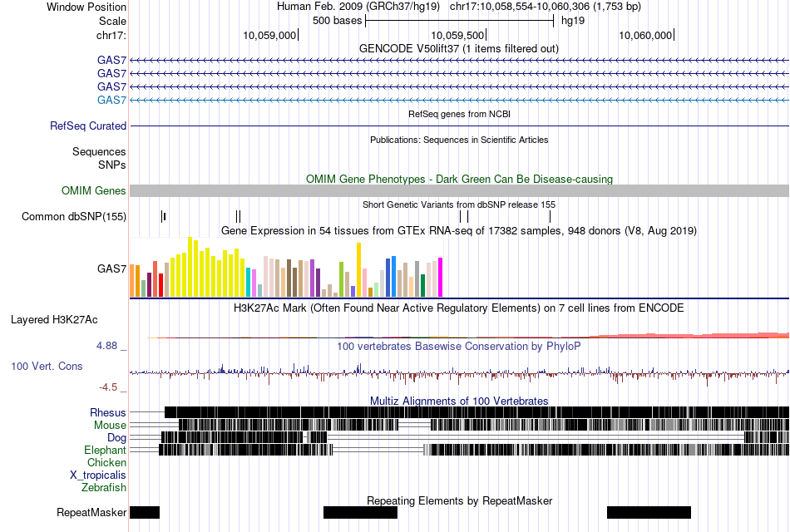Image resolution: width=790 pixels, height=532 pixels.
Task: Click the X_tropicalis alignment label
Action: point(98,475)
